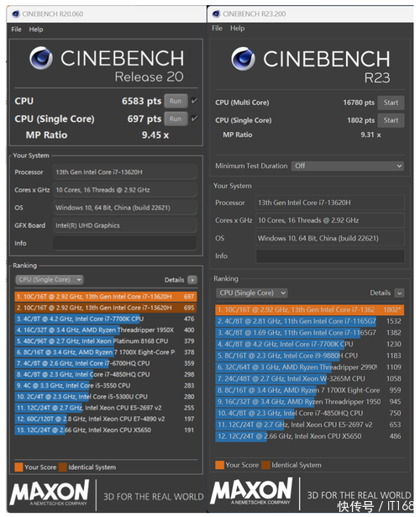This screenshot has height=517, width=420.
Task: Start the R23 CPU (Multi Core) test
Action: point(391,103)
